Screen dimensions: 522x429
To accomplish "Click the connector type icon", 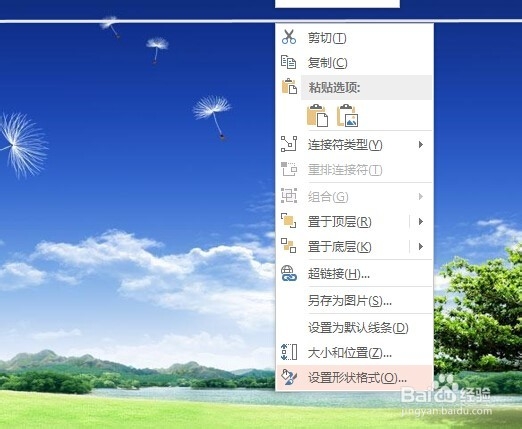I will point(289,144).
